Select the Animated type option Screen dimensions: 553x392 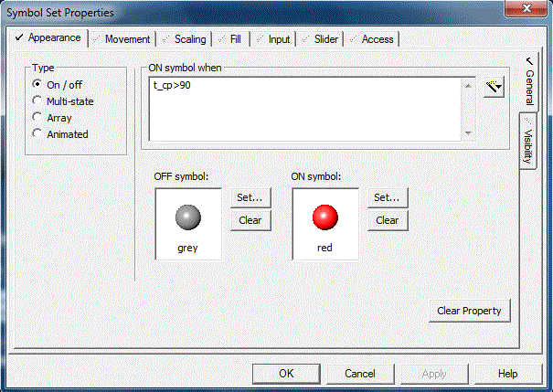[37, 134]
